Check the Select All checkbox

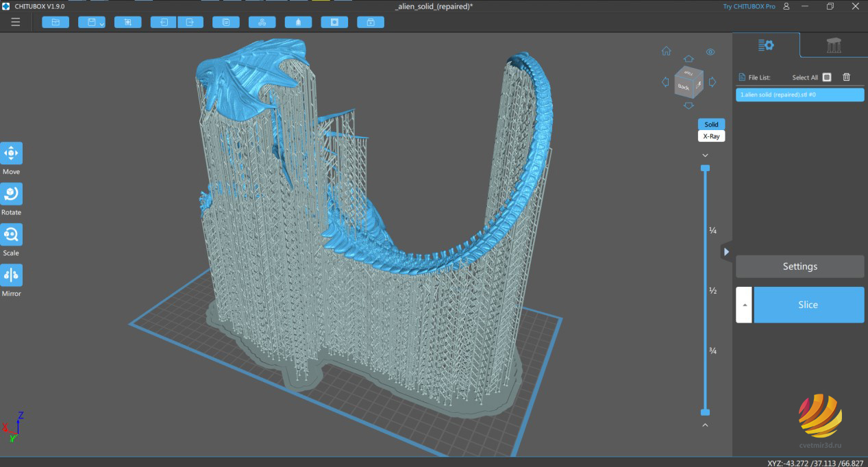[x=827, y=77]
